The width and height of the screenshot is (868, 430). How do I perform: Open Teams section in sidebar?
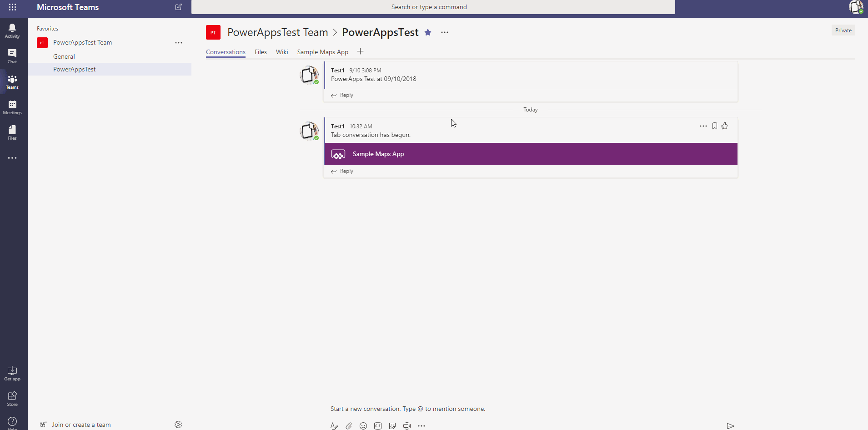(x=12, y=82)
